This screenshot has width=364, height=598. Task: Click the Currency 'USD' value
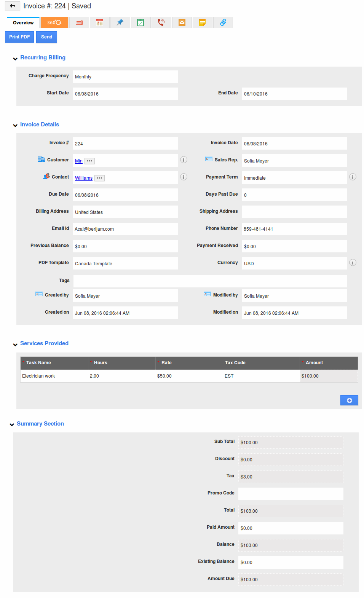coord(249,264)
